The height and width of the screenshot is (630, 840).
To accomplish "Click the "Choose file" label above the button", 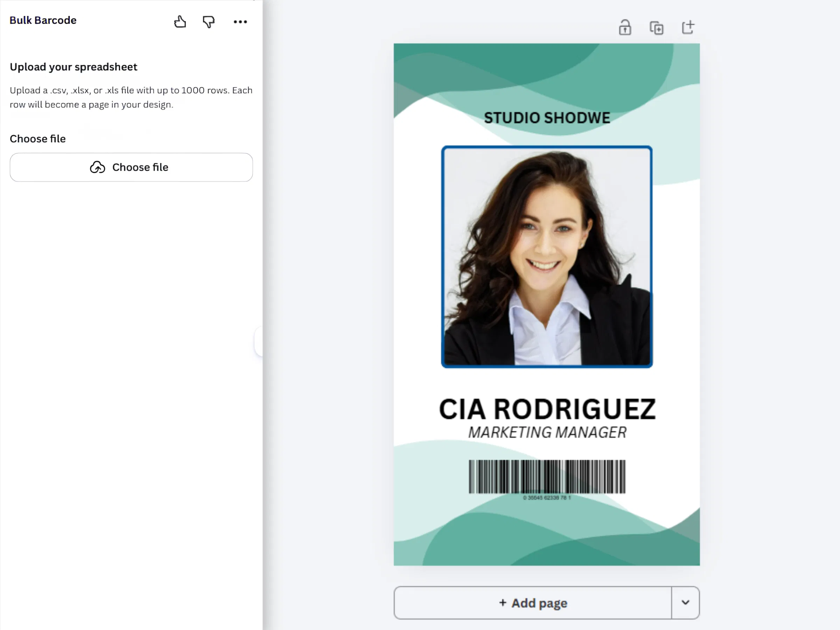I will point(37,139).
